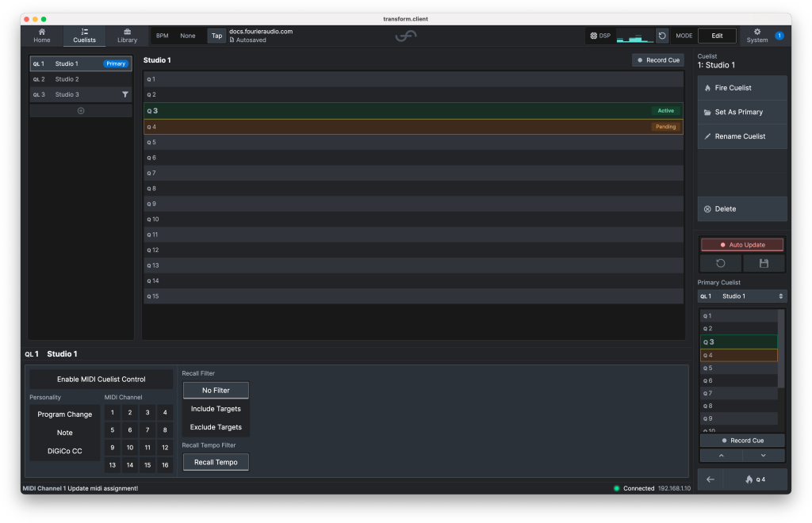812x523 pixels.
Task: Switch to the Library tab
Action: 127,36
